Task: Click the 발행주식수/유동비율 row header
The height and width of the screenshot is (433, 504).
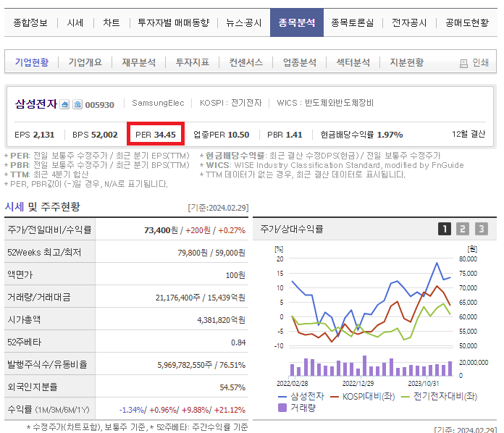Action: [x=49, y=364]
